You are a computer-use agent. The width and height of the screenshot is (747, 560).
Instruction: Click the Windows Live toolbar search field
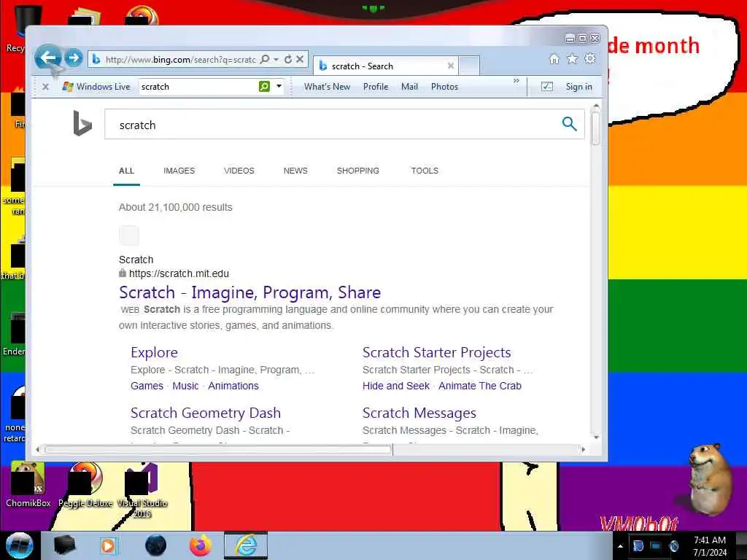[x=198, y=87]
